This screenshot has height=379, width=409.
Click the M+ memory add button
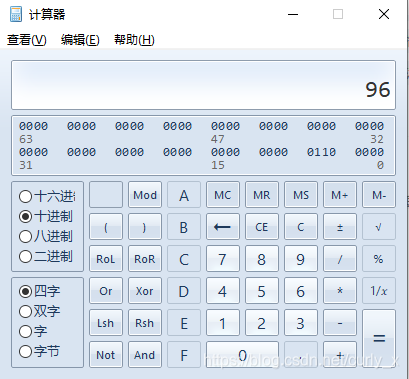[340, 195]
